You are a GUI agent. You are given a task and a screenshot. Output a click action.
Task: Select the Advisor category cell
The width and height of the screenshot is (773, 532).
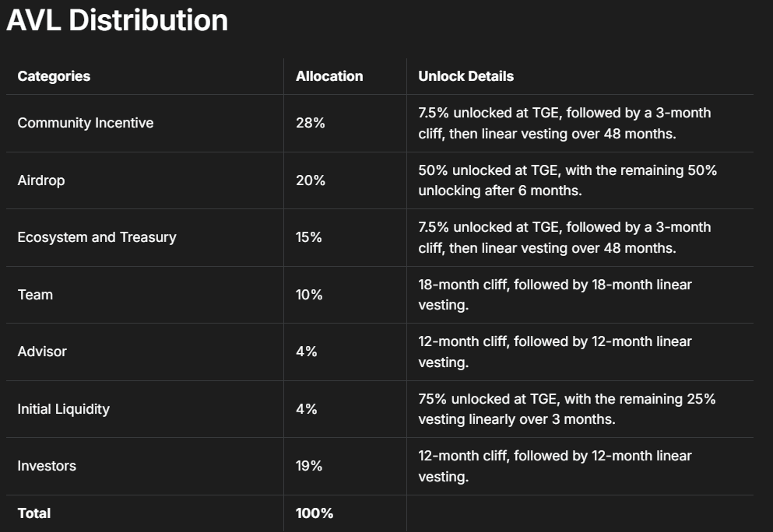(x=42, y=352)
